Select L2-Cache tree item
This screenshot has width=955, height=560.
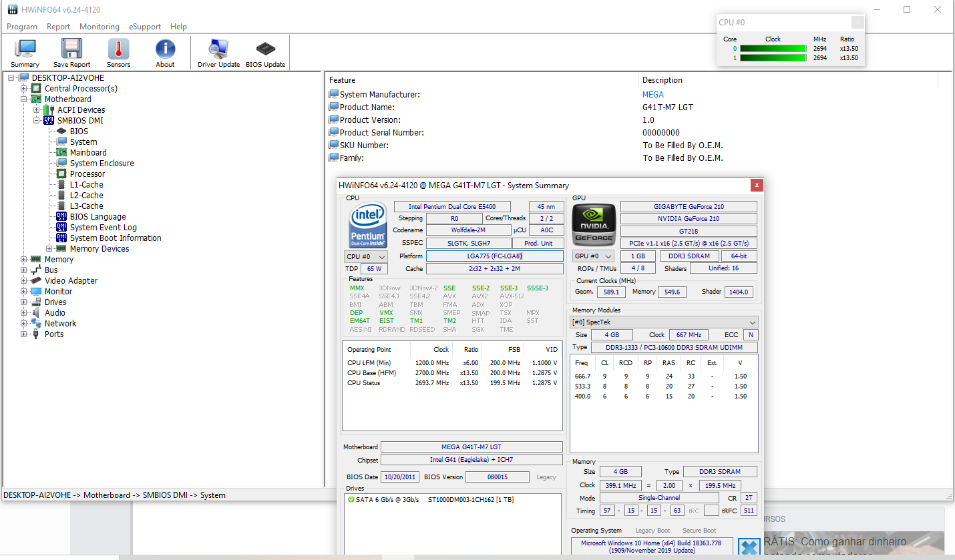point(87,195)
